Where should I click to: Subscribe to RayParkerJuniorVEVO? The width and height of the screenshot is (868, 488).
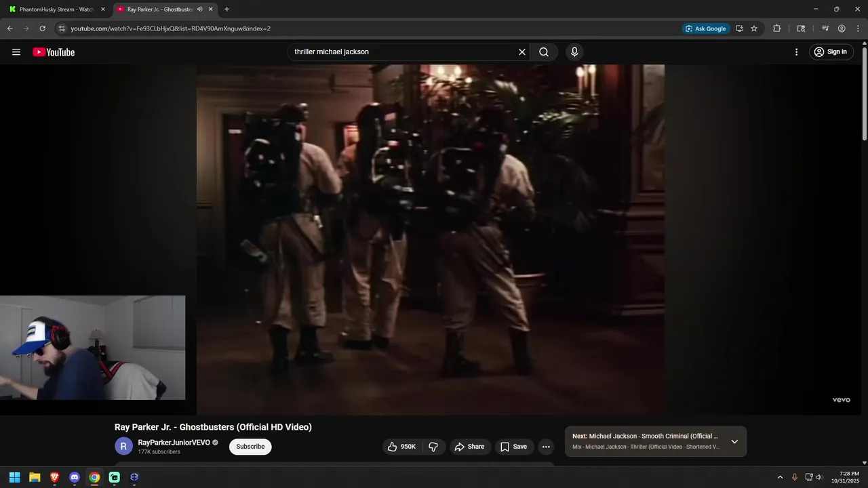(250, 447)
